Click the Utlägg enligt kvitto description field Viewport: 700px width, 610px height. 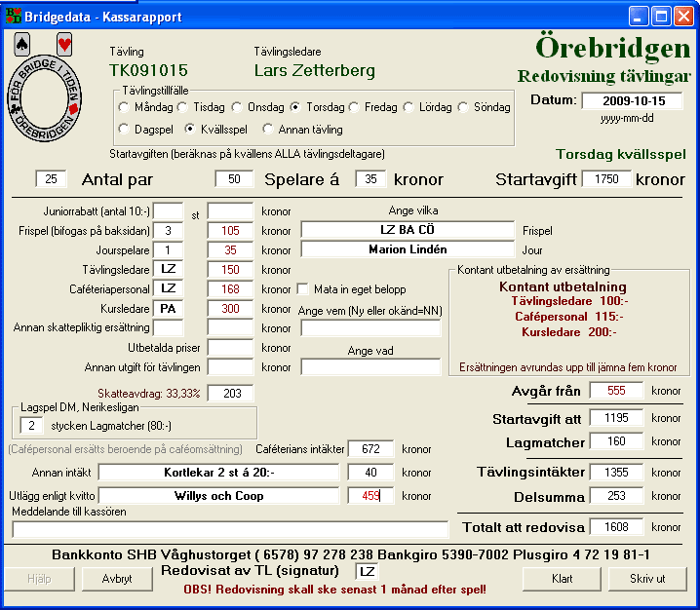pos(218,496)
